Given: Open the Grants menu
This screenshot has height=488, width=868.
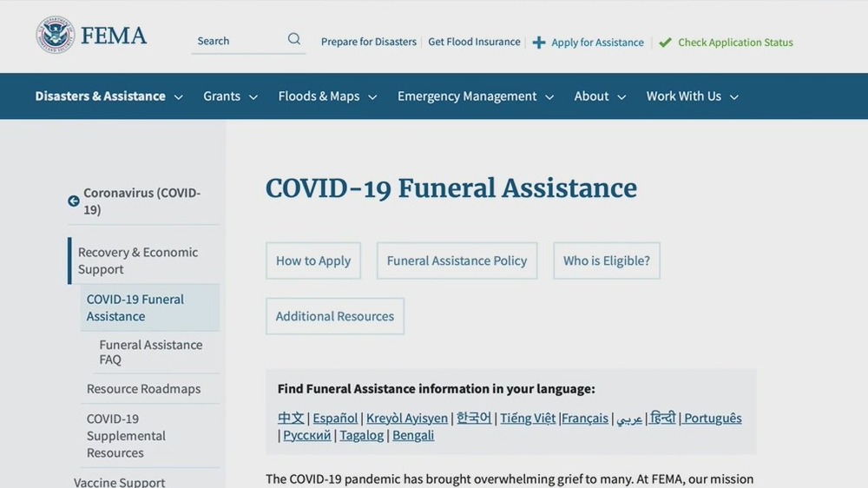Looking at the screenshot, I should 221,96.
